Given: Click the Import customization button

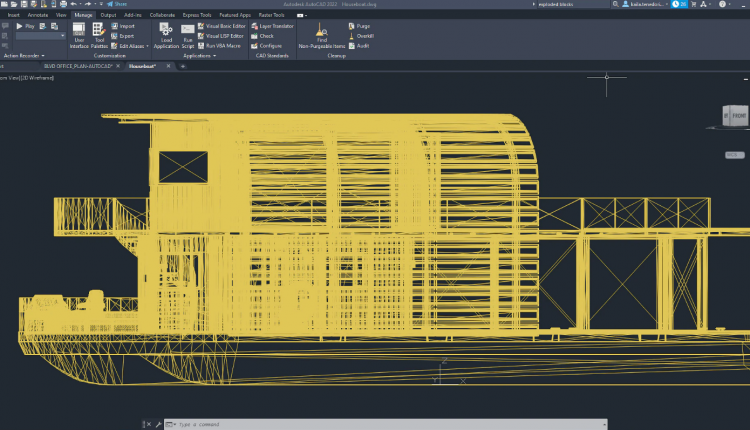Looking at the screenshot, I should coord(123,25).
